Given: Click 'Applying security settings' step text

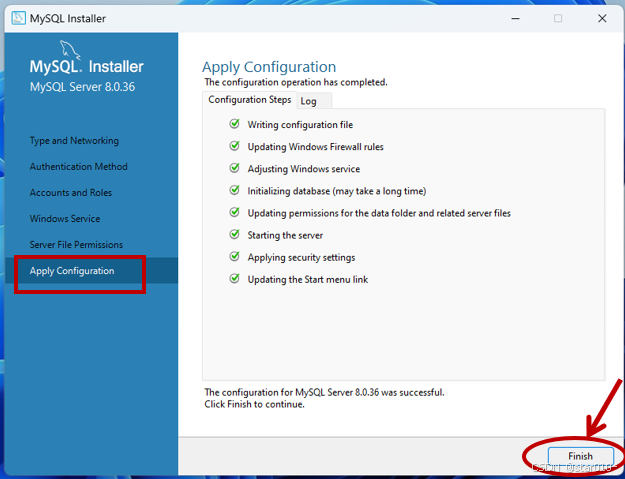Looking at the screenshot, I should 301,257.
